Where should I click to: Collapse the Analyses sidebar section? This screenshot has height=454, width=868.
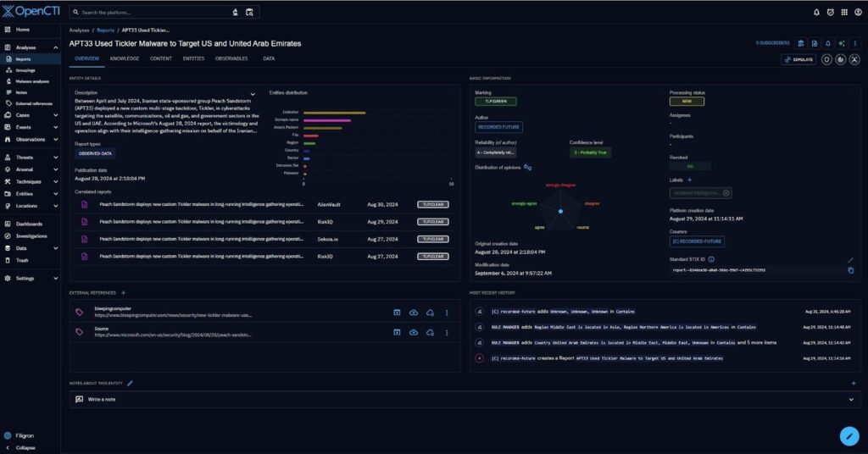[x=55, y=47]
